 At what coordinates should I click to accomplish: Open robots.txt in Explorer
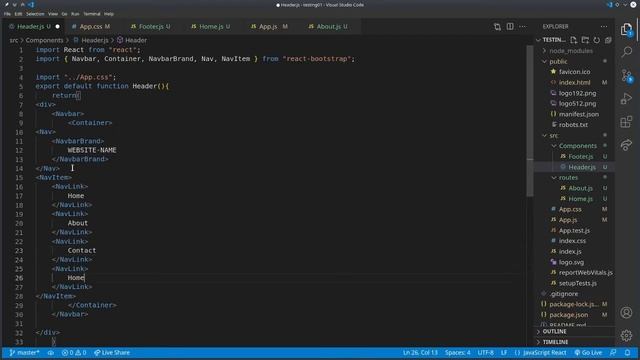(573, 125)
